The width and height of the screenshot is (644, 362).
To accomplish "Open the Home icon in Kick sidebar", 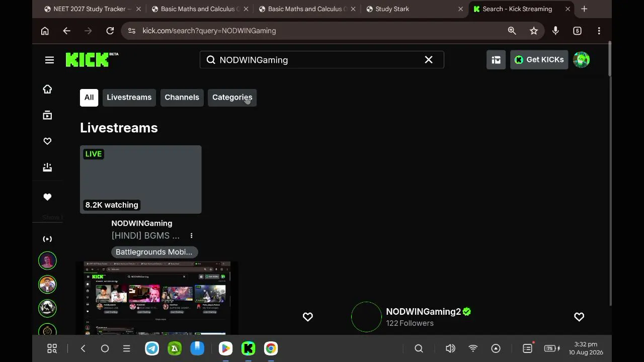I will (x=47, y=89).
